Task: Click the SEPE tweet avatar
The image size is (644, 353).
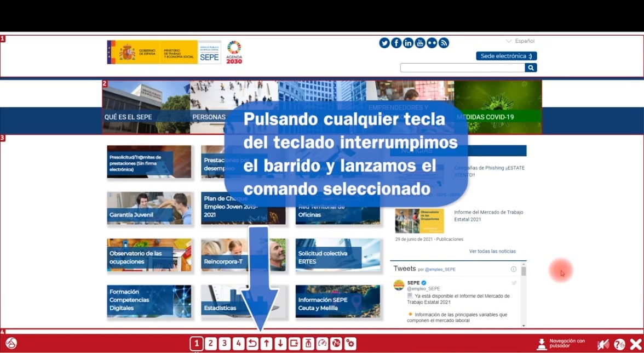Action: (x=399, y=285)
